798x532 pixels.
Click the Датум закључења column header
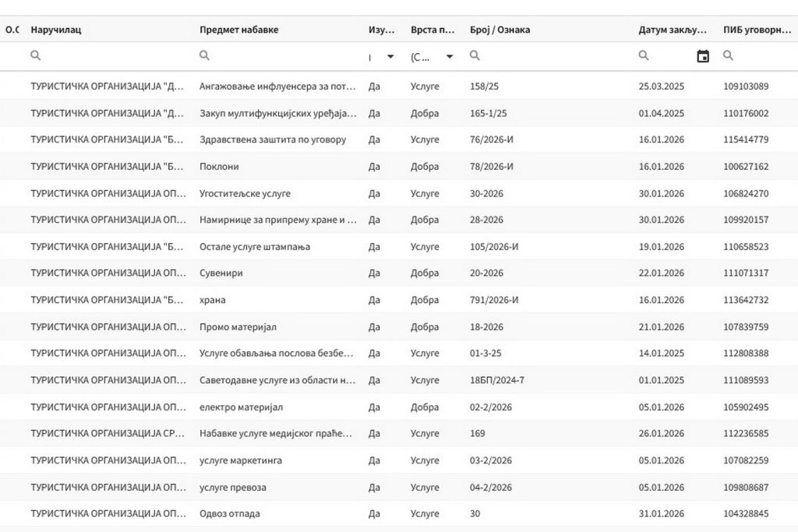click(x=672, y=30)
